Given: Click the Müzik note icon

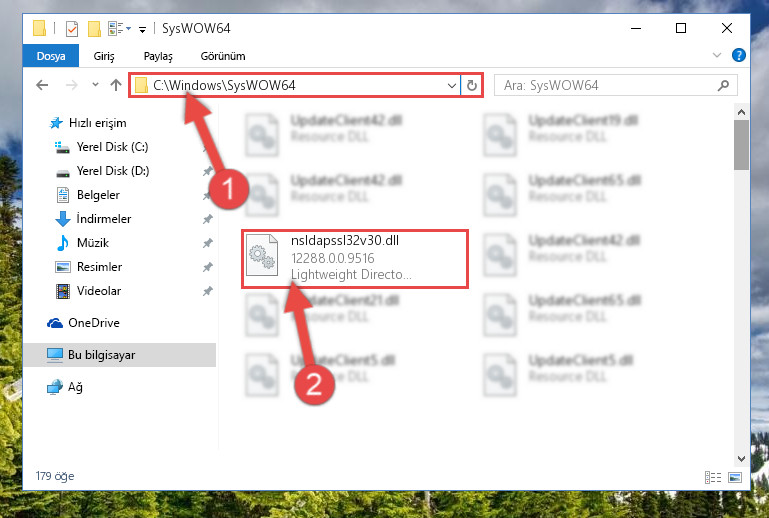Looking at the screenshot, I should (63, 243).
